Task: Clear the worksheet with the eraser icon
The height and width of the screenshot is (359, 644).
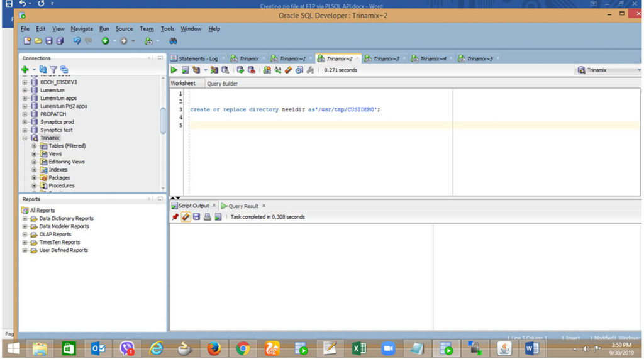Action: [x=288, y=70]
